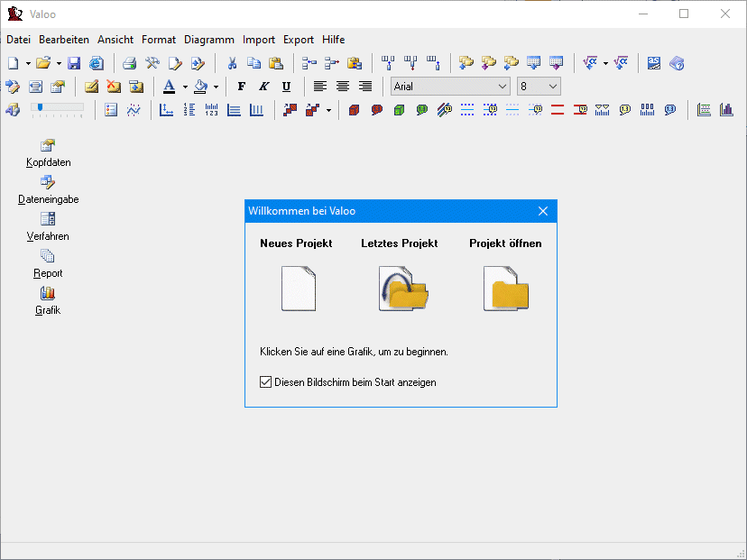This screenshot has height=560, width=747.
Task: Click the Save floppy disk icon
Action: [74, 63]
